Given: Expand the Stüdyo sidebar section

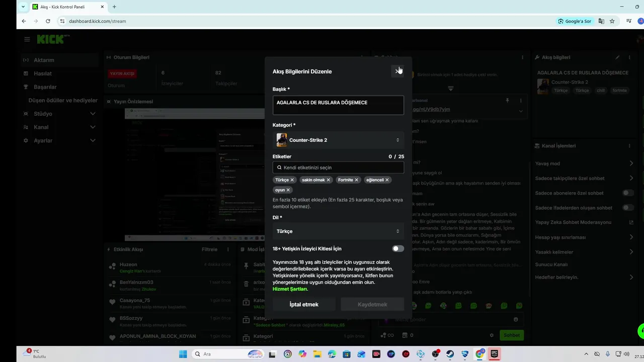Looking at the screenshot, I should (x=59, y=114).
